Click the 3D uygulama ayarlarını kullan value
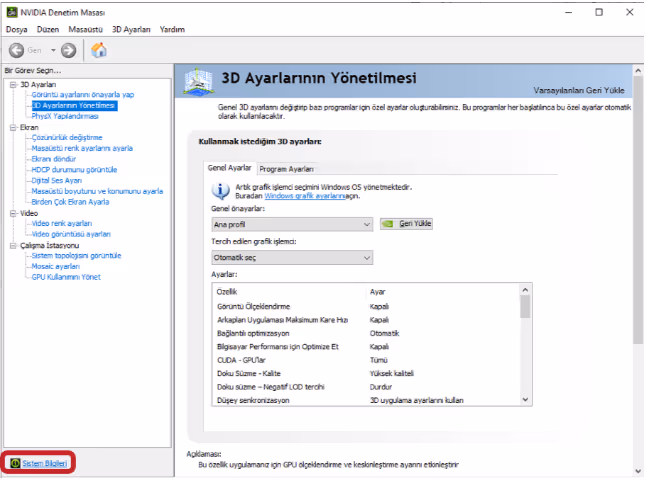646x480 pixels. (x=417, y=400)
